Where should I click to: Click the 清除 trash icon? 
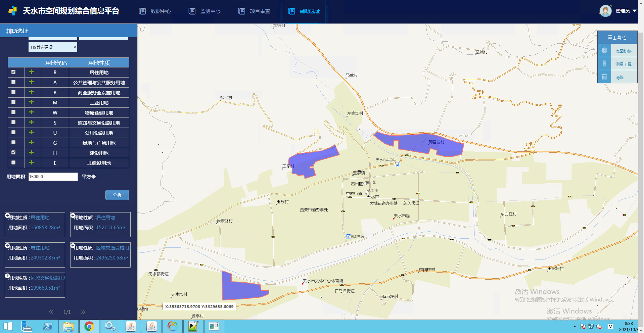coord(604,77)
